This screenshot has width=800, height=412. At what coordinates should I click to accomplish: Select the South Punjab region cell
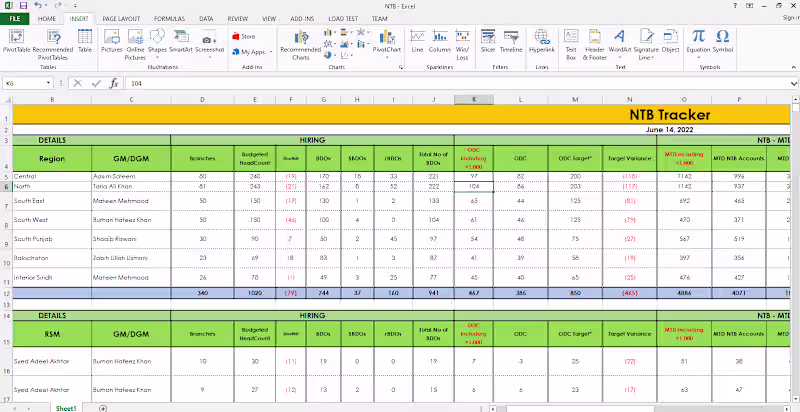coord(52,239)
